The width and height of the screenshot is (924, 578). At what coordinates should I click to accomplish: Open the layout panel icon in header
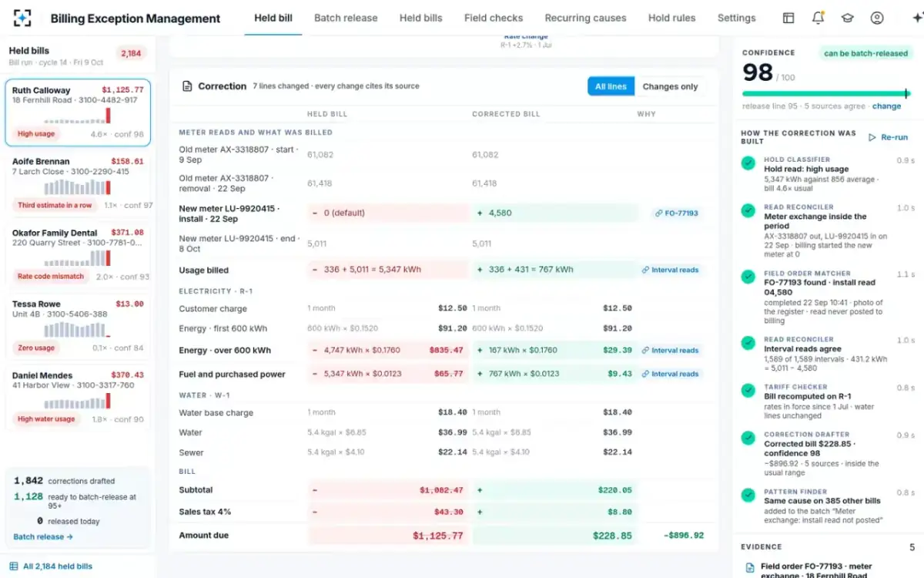point(788,18)
